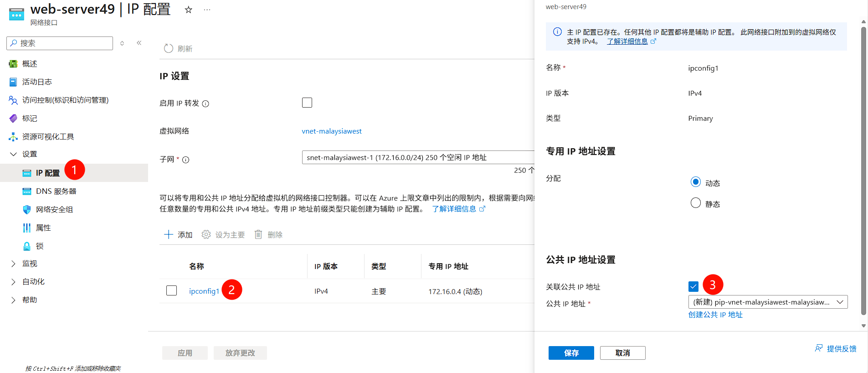This screenshot has width=868, height=373.
Task: Click the refresh circular arrow icon
Action: tap(169, 48)
